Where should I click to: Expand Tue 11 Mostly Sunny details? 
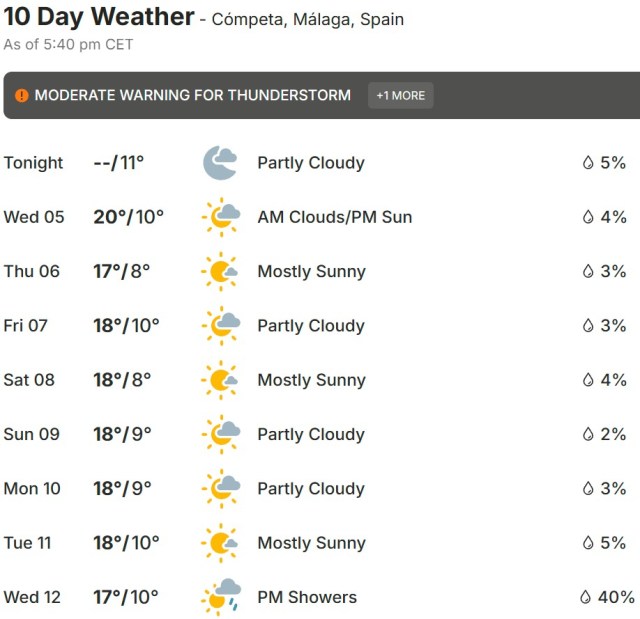(311, 543)
